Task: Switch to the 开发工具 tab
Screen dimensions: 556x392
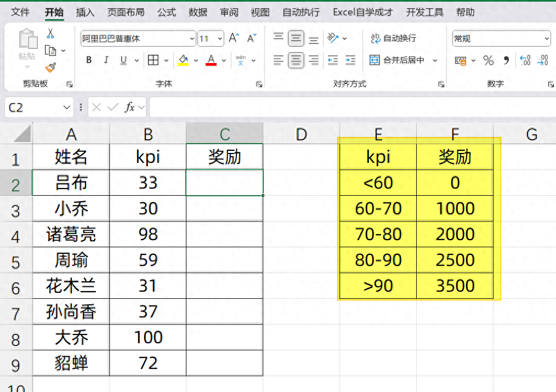Action: click(424, 12)
